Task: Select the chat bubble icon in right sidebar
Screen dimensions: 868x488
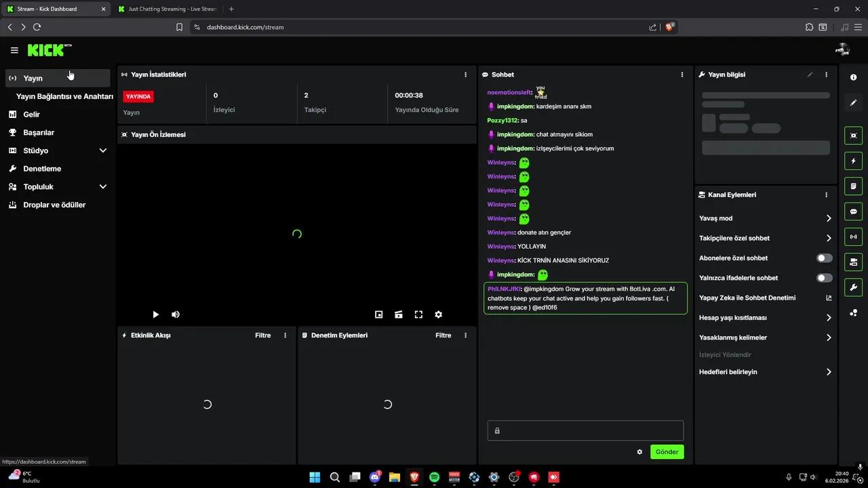Action: pyautogui.click(x=853, y=211)
